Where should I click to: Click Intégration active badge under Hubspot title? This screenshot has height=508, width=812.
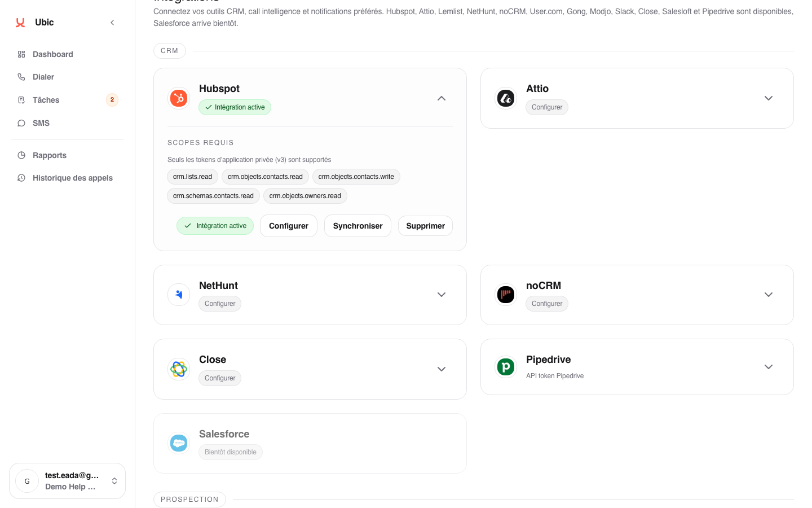coord(235,107)
